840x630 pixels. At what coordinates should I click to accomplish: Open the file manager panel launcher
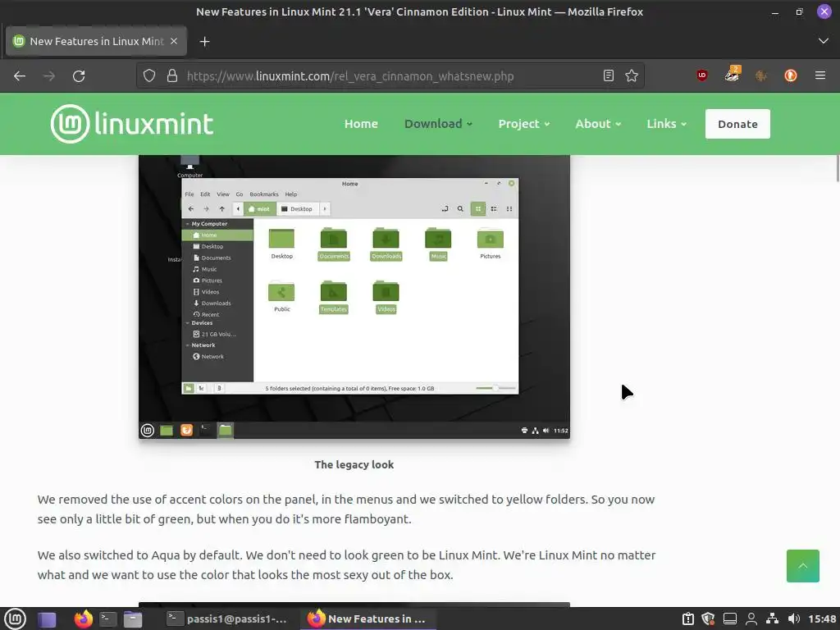pos(133,619)
